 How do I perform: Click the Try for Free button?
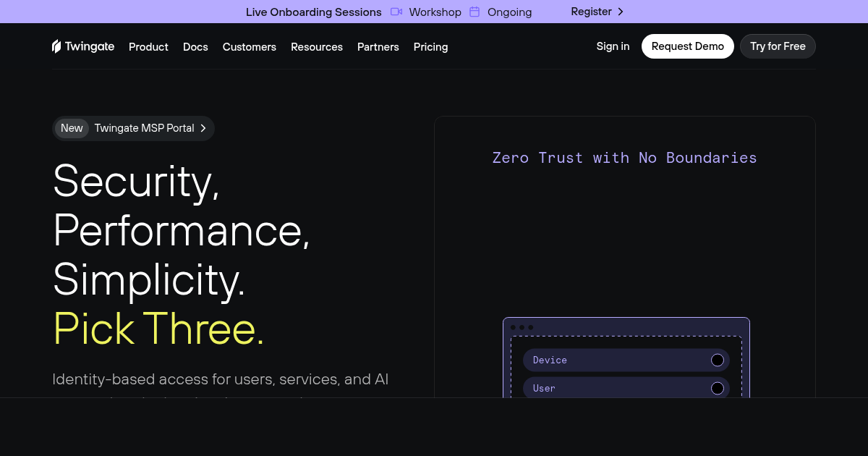778,46
